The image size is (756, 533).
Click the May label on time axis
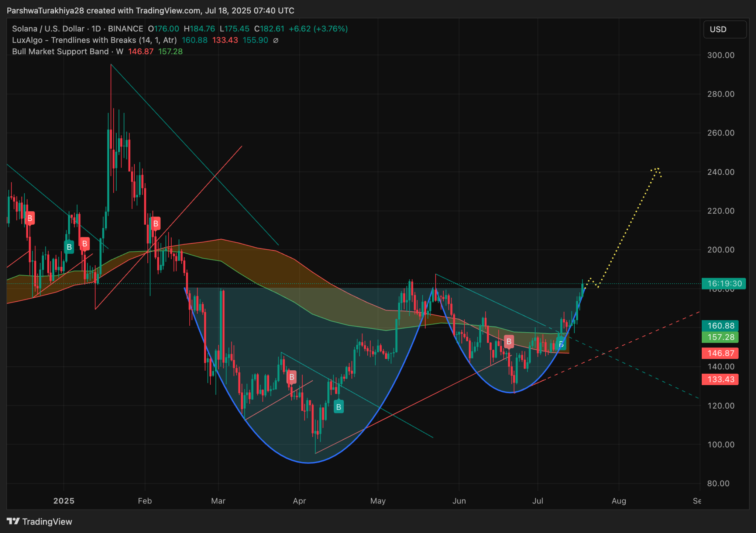pos(378,501)
